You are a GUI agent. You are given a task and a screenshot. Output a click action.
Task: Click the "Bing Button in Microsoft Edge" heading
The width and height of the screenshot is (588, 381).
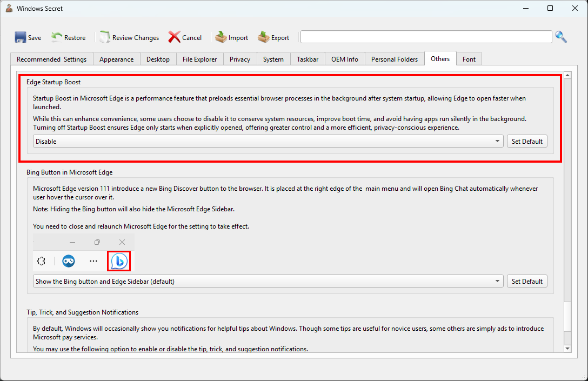click(x=69, y=172)
